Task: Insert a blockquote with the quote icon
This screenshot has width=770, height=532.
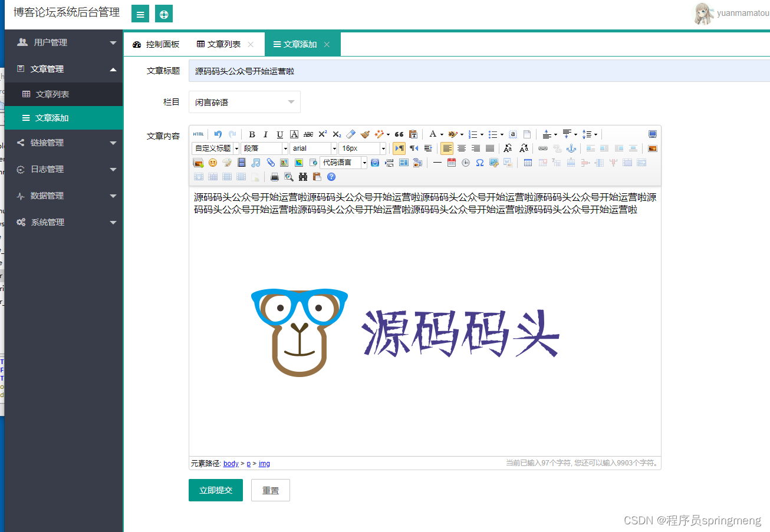Action: (x=399, y=134)
